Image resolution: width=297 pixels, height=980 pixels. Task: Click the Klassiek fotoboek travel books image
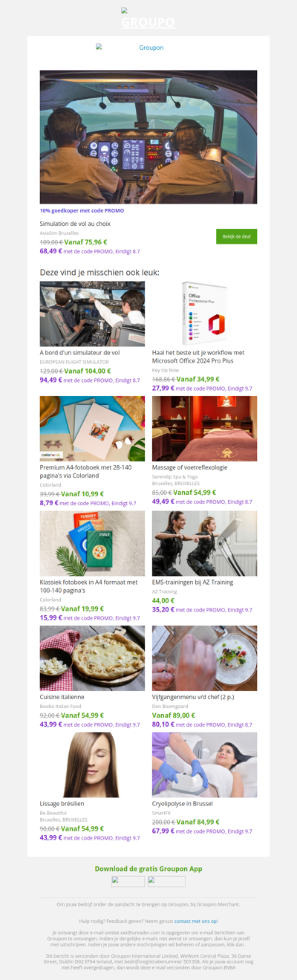93,543
